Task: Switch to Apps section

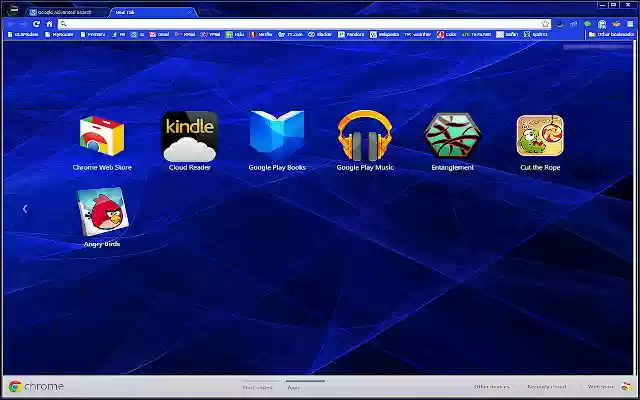Action: click(293, 387)
